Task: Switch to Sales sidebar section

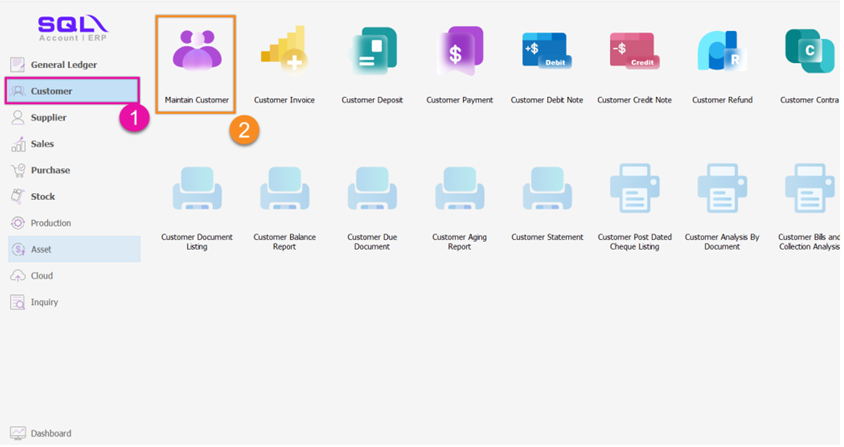Action: coord(42,144)
